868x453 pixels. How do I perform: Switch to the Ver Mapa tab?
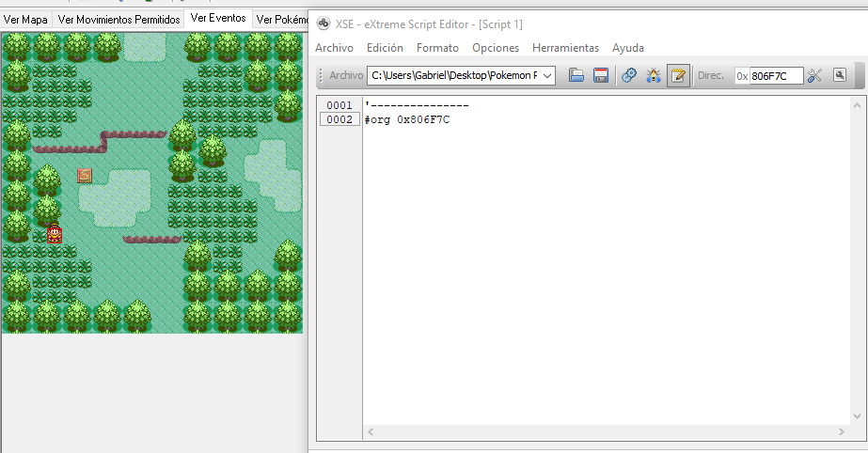[26, 19]
